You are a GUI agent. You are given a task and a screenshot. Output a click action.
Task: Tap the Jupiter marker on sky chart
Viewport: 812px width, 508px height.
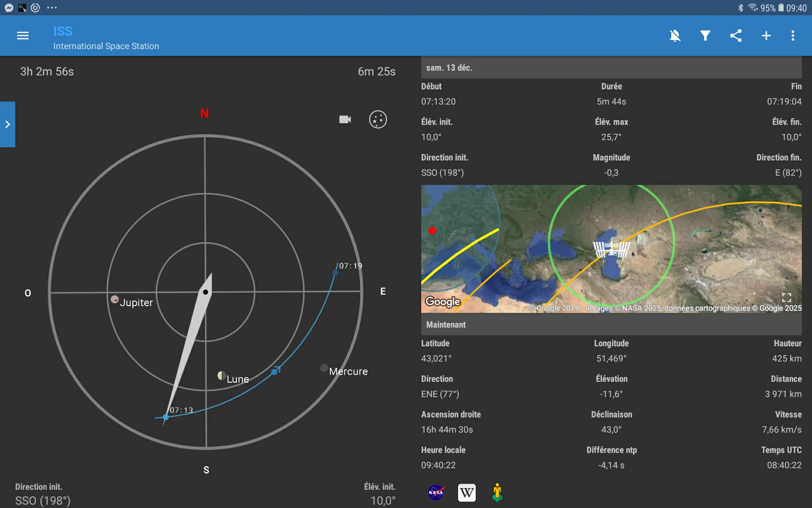click(115, 299)
